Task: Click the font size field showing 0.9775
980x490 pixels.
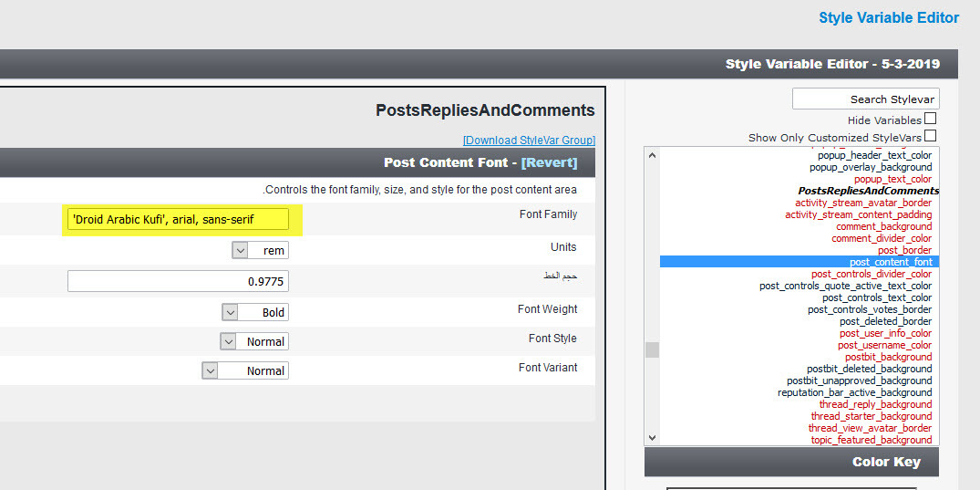Action: pos(178,281)
